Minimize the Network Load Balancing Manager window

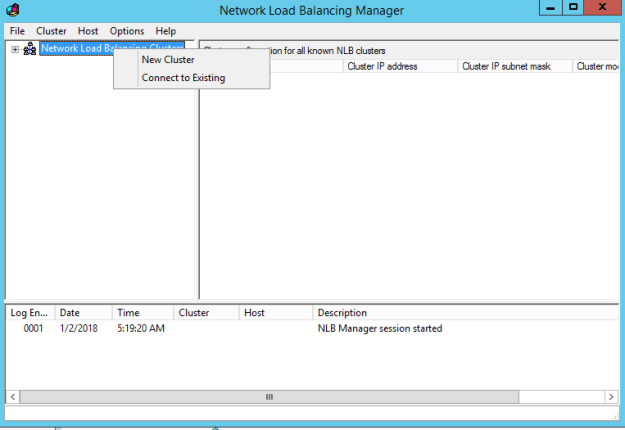click(x=550, y=8)
